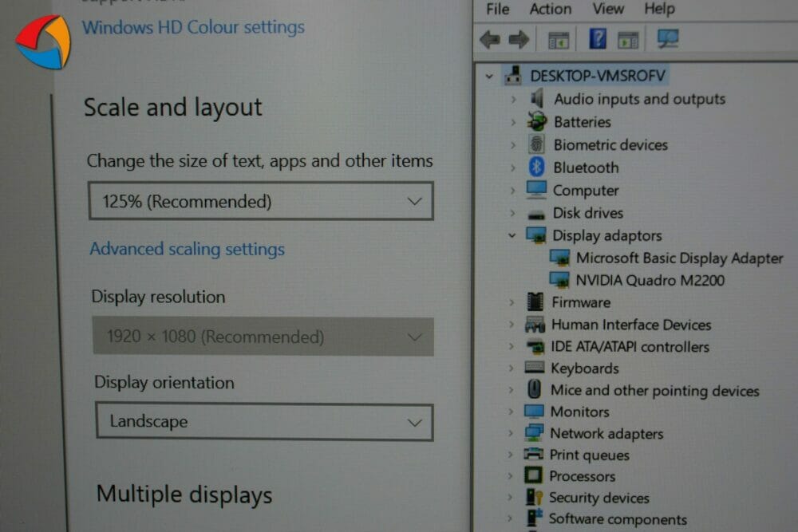Click the IDE ATA/ATAPI controllers icon
The height and width of the screenshot is (532, 798).
tap(535, 346)
